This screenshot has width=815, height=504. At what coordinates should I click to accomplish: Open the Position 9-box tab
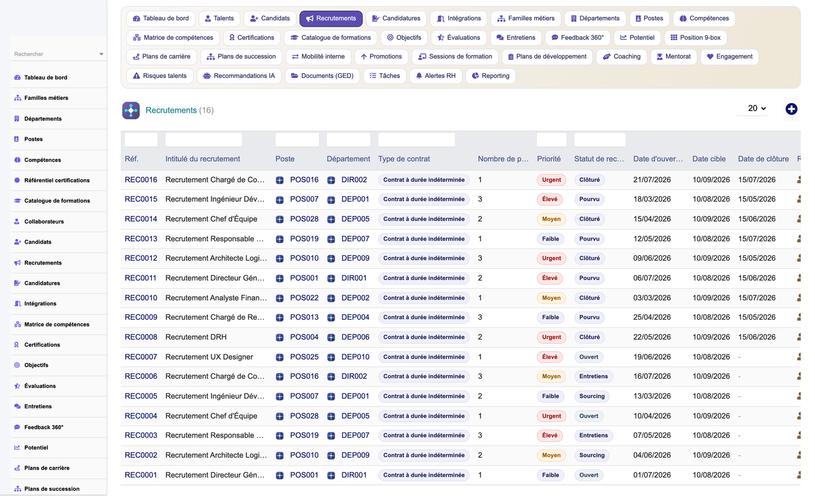695,38
